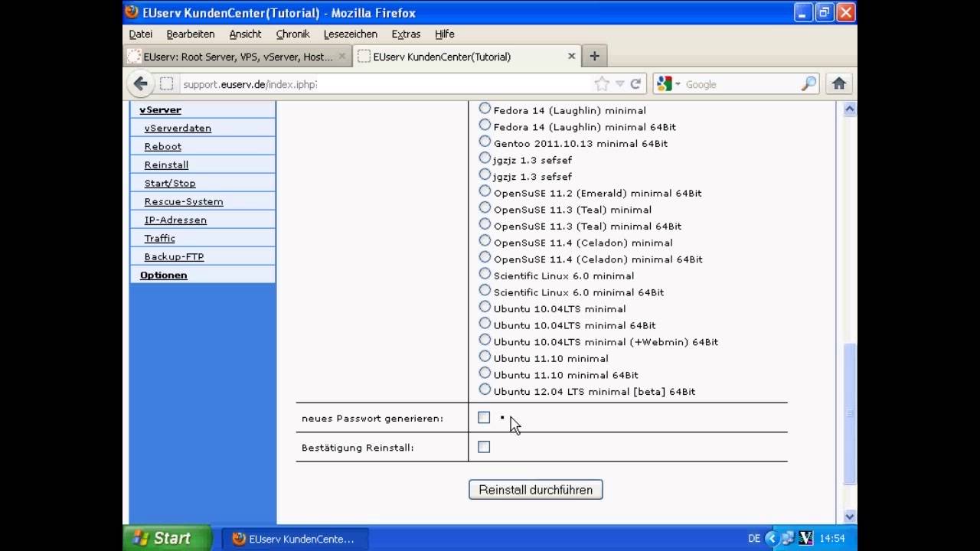Open the Ansicht menu
This screenshot has height=551, width=980.
(x=245, y=34)
